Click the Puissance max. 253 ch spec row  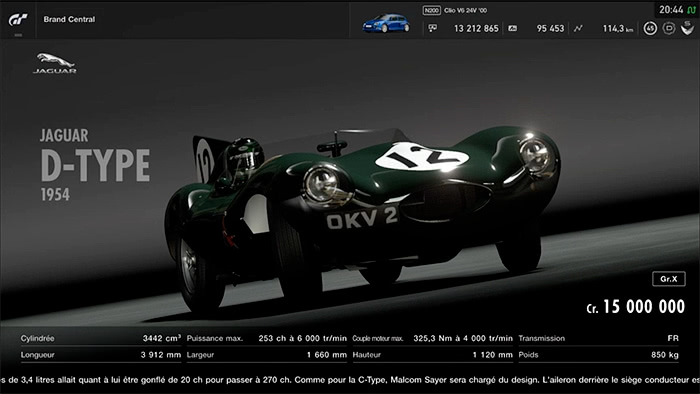tap(267, 338)
